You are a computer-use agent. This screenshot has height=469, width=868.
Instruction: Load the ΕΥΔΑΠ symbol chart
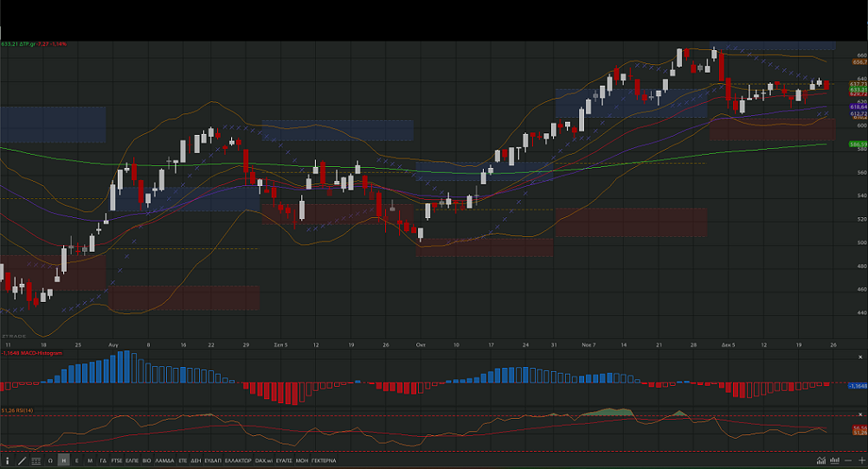pyautogui.click(x=213, y=460)
